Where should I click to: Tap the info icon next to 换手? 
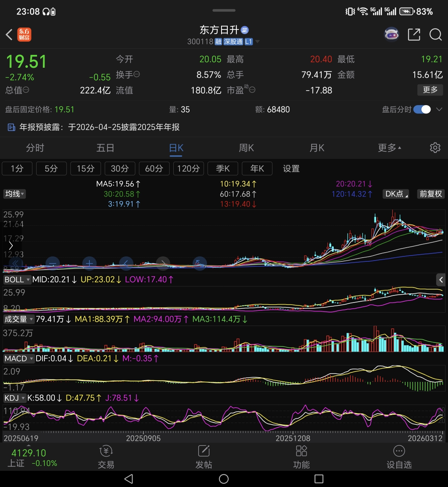[x=137, y=74]
